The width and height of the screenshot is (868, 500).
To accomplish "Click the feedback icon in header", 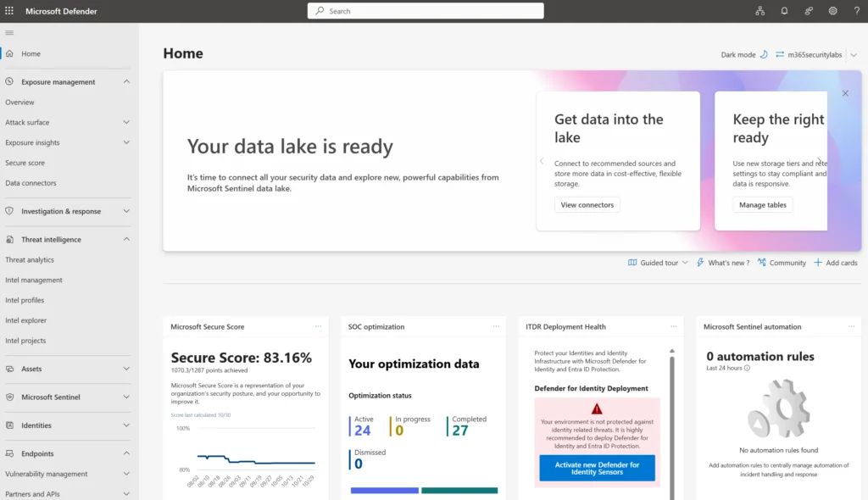I will [809, 11].
